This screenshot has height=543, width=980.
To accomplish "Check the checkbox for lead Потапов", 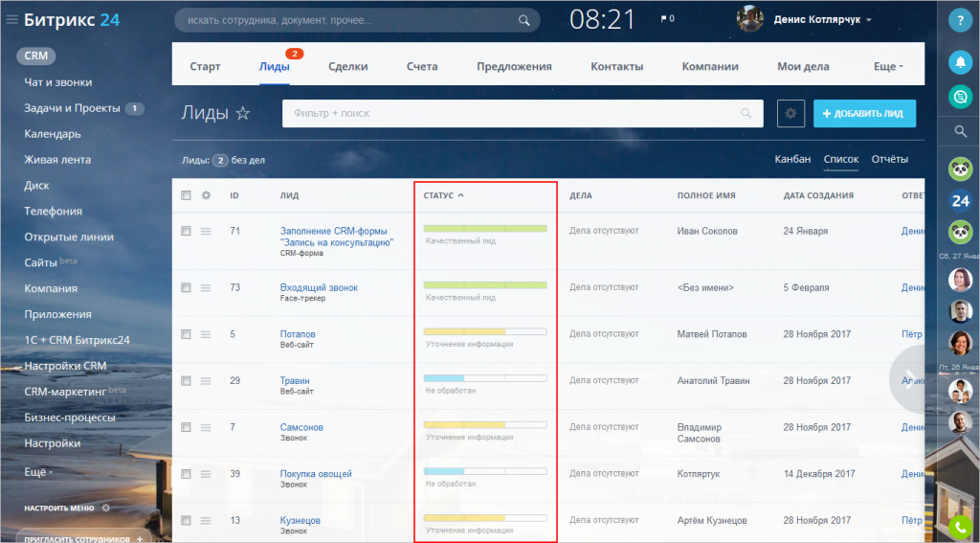I will 186,334.
